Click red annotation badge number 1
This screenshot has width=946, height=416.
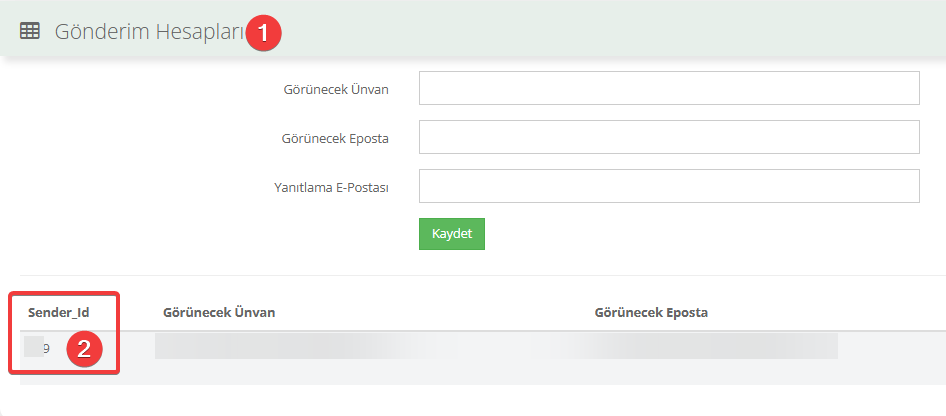263,34
